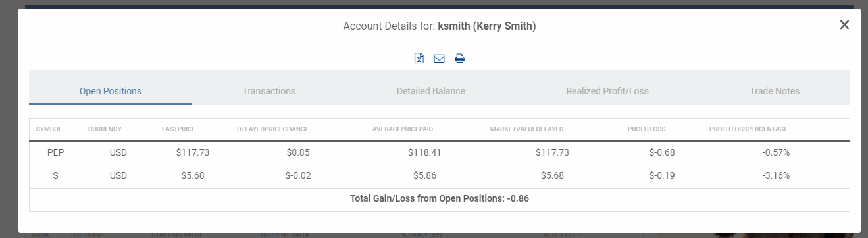This screenshot has width=868, height=238.
Task: Click the PROFITLOSSPERCENTAGE column header
Action: (x=748, y=129)
